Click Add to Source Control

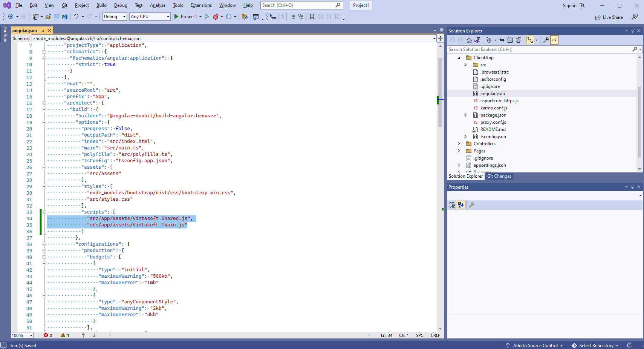click(x=535, y=346)
